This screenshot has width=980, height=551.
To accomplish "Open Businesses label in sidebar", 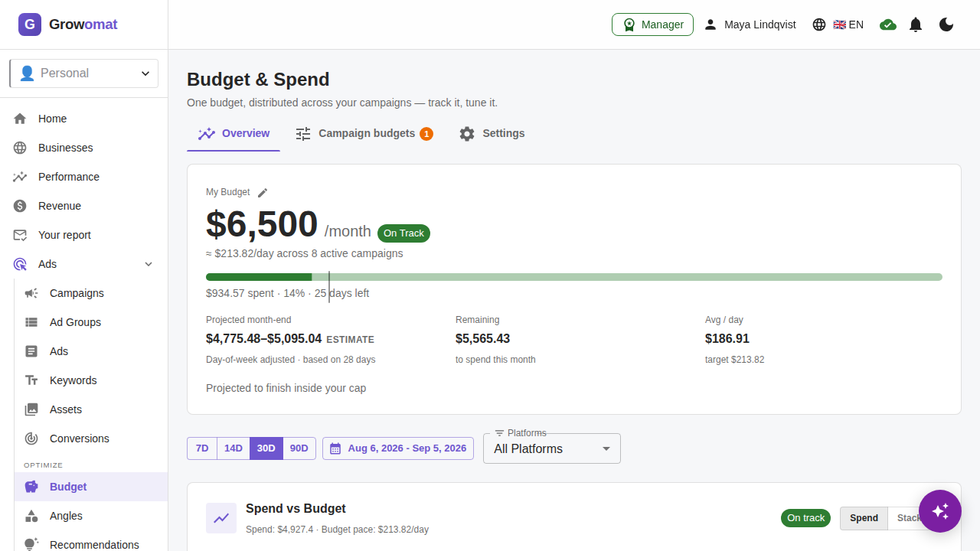I will 66,148.
